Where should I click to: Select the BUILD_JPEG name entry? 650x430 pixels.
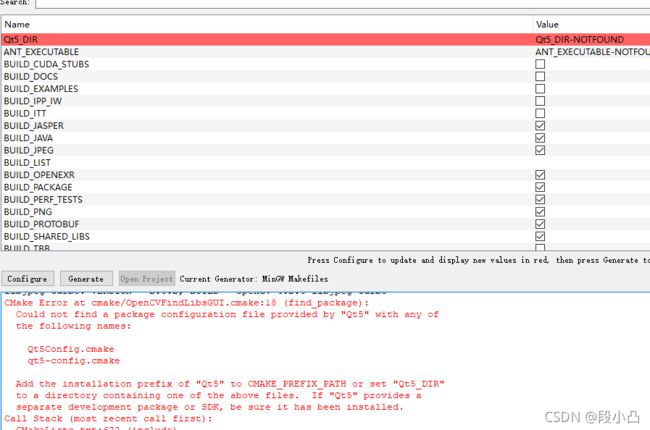click(x=29, y=151)
